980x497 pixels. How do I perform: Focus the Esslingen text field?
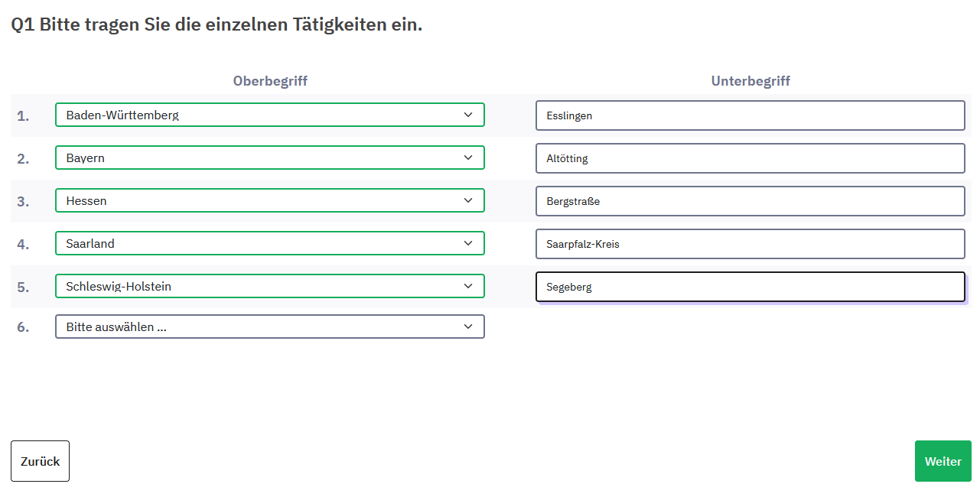coord(750,115)
